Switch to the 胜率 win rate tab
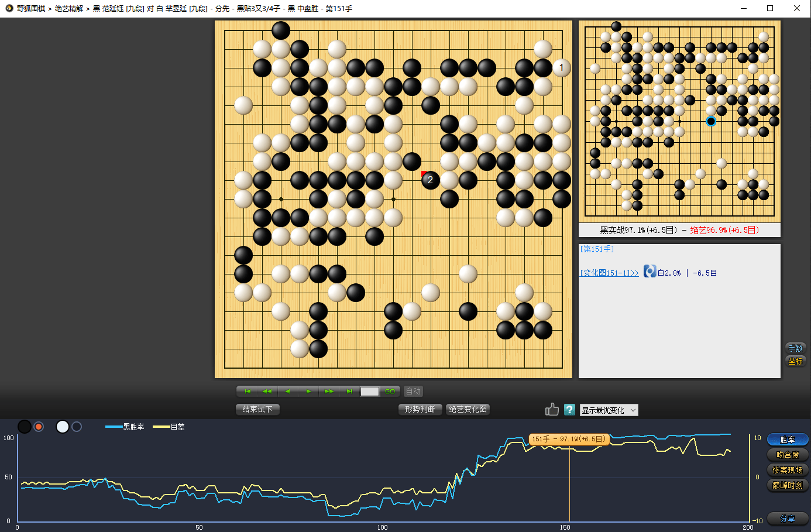Screen dimensions: 811x532 tap(788, 440)
